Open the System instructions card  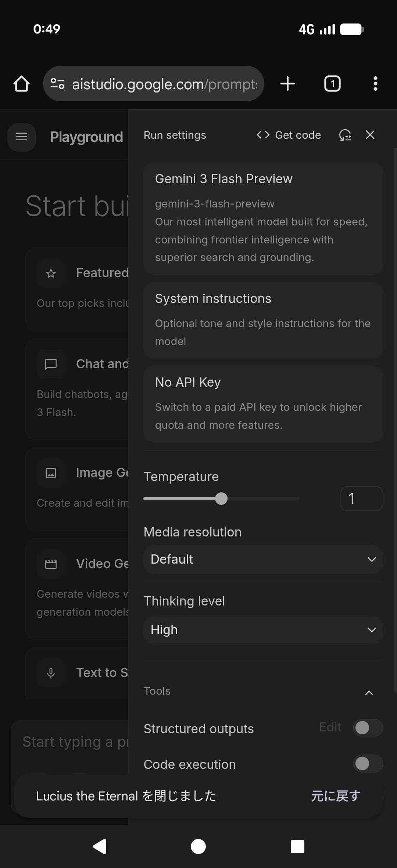click(263, 320)
